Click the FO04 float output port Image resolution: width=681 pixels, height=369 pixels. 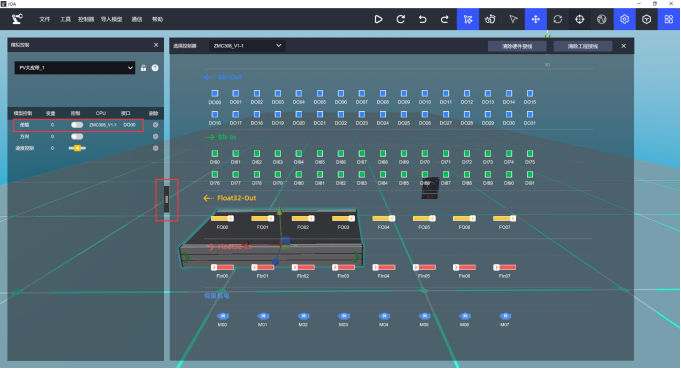pyautogui.click(x=383, y=218)
